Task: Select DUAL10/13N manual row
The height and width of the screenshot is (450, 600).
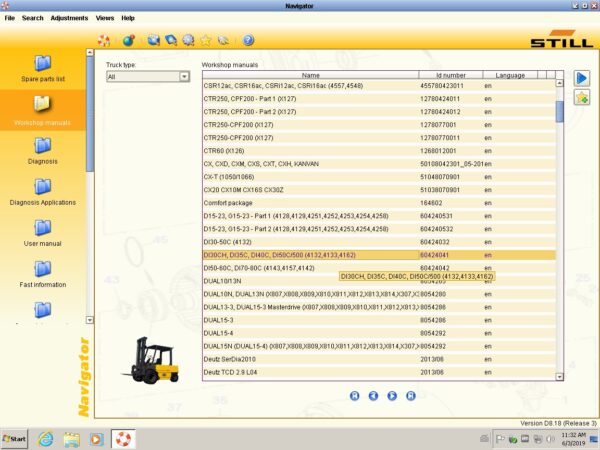Action: [379, 281]
